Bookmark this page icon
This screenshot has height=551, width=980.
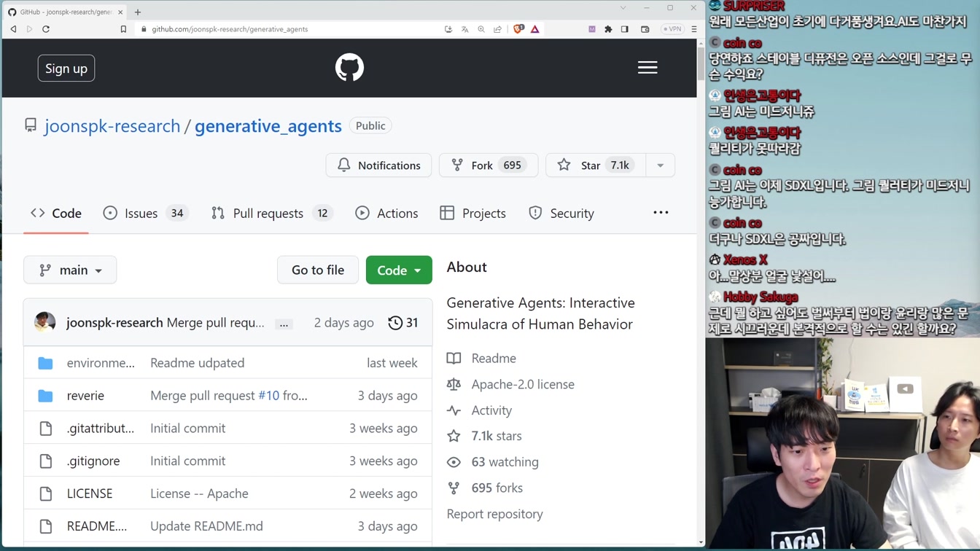tap(123, 29)
